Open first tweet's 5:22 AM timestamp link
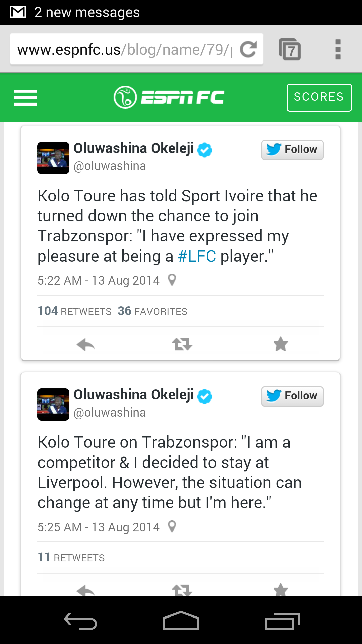Viewport: 362px width, 644px height. (x=99, y=280)
